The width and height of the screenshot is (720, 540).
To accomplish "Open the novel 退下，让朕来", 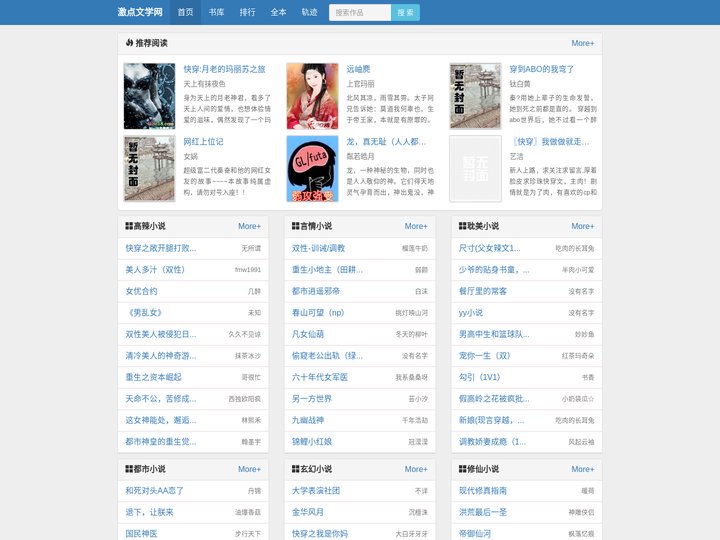I will (x=149, y=512).
